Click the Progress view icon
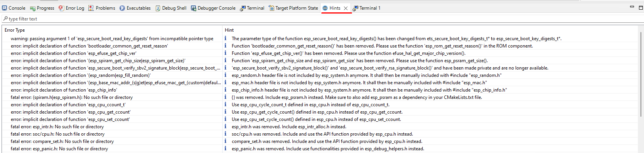 [x=33, y=8]
